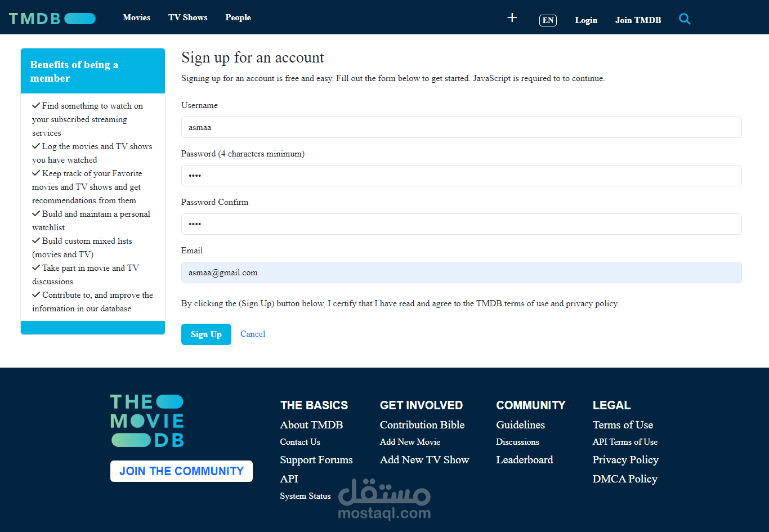
Task: Click LEGAL footer heading
Action: [611, 405]
